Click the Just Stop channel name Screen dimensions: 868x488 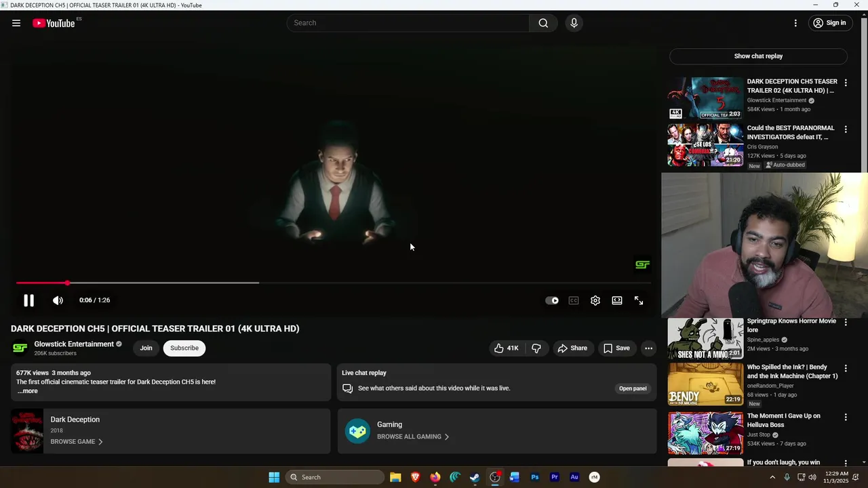coord(759,435)
